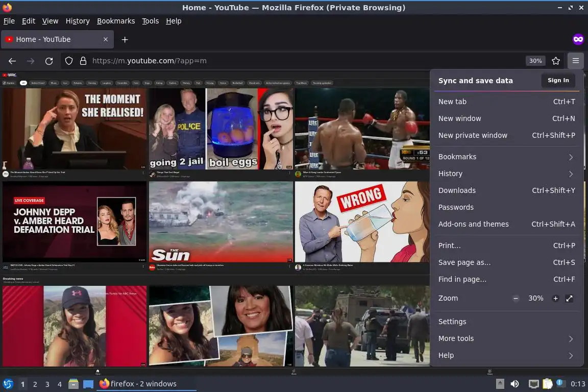Open Downloads from the application menu

click(506, 190)
